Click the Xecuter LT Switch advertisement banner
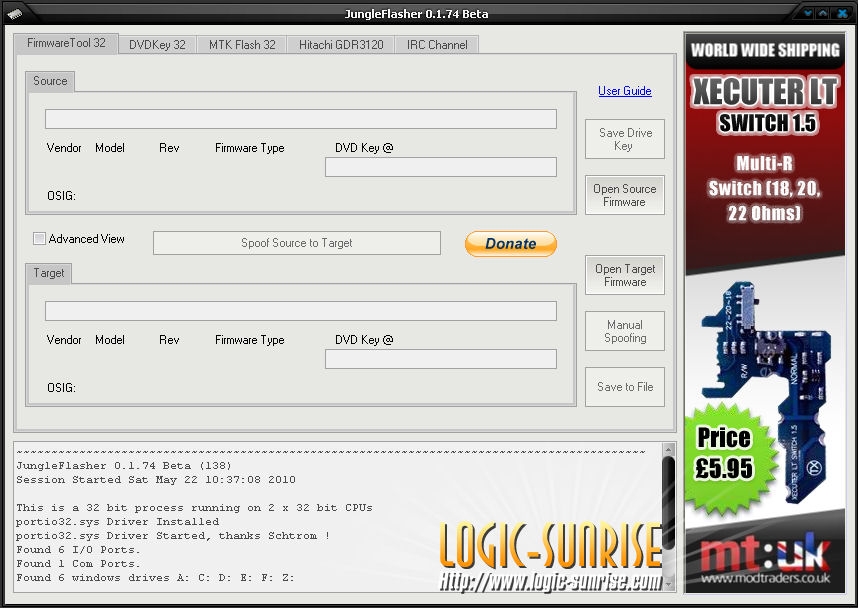Image resolution: width=858 pixels, height=608 pixels. click(765, 312)
